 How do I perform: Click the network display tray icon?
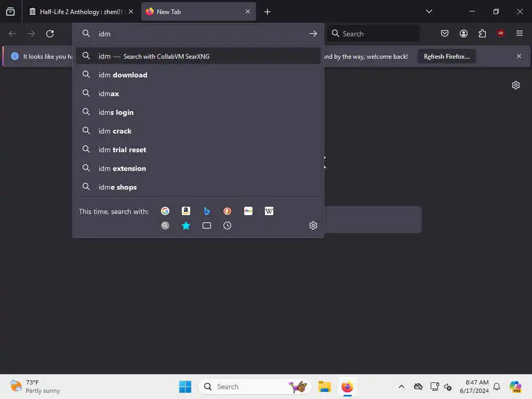coord(434,387)
